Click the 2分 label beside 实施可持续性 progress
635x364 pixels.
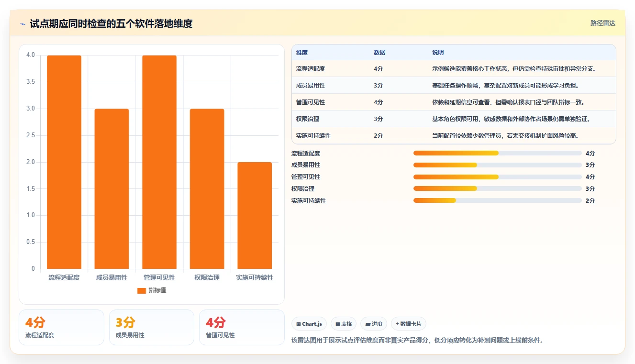[590, 201]
